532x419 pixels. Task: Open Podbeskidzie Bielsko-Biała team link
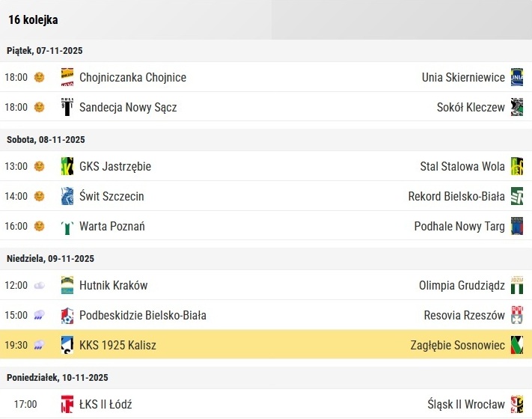[143, 315]
